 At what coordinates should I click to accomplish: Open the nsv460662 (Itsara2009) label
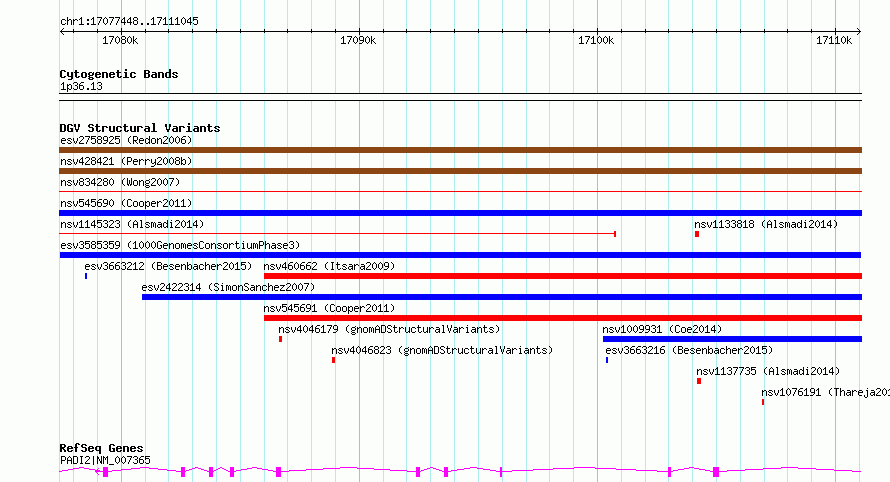point(329,266)
